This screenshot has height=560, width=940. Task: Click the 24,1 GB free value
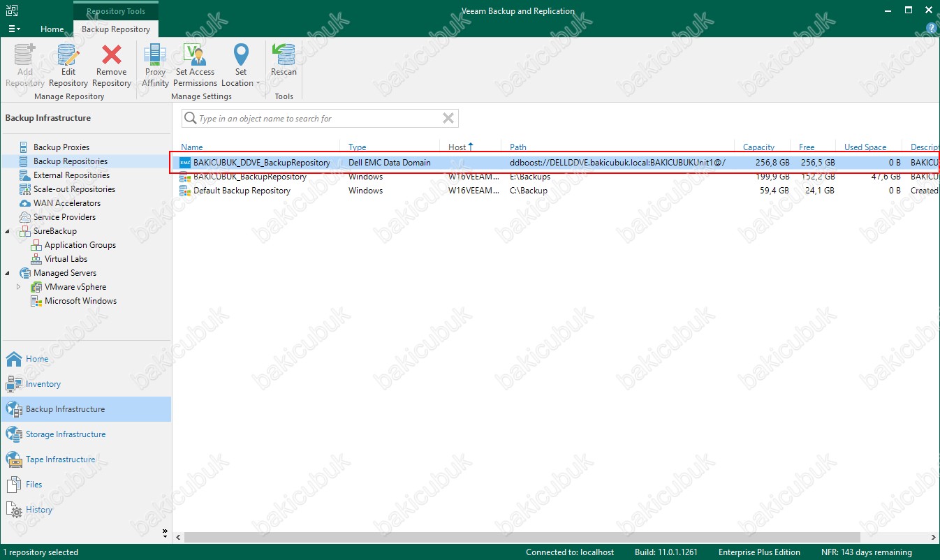click(818, 191)
